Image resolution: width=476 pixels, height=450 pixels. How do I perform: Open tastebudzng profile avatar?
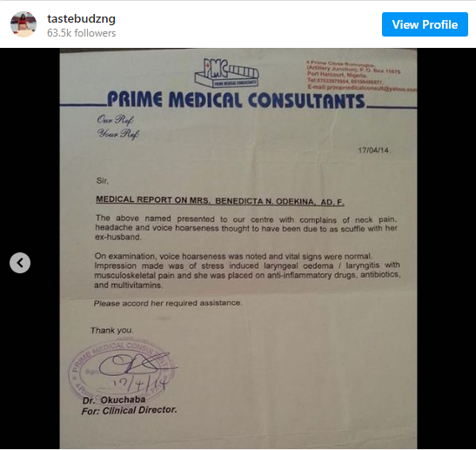pos(23,24)
